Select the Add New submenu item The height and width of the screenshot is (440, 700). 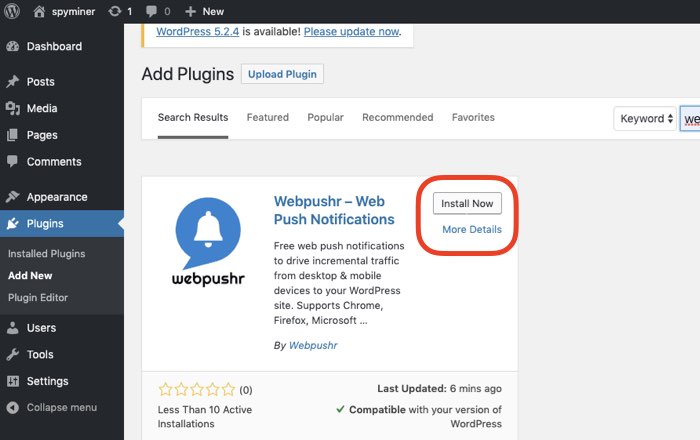(x=30, y=276)
